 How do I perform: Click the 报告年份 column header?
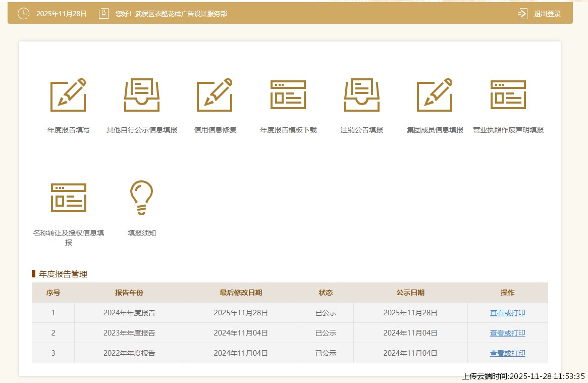129,293
